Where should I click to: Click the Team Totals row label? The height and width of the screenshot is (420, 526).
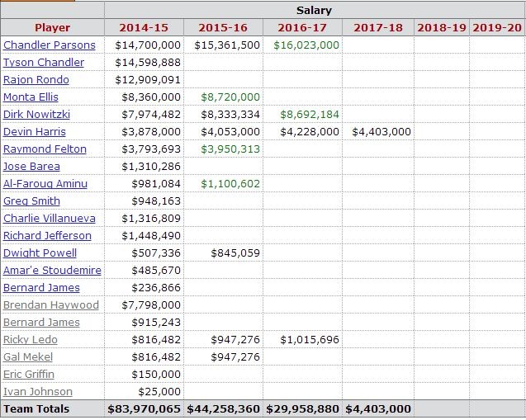coord(36,409)
